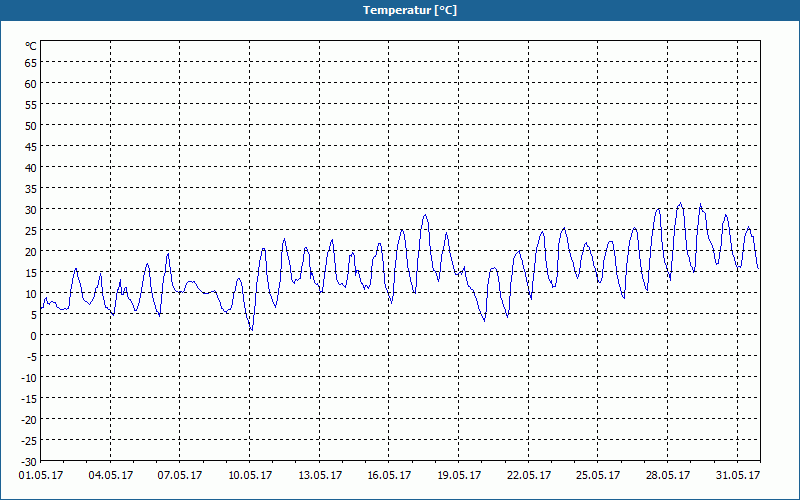Viewport: 800px width, 500px height.
Task: Click the -25 value on the temperature axis
Action: pyautogui.click(x=29, y=441)
